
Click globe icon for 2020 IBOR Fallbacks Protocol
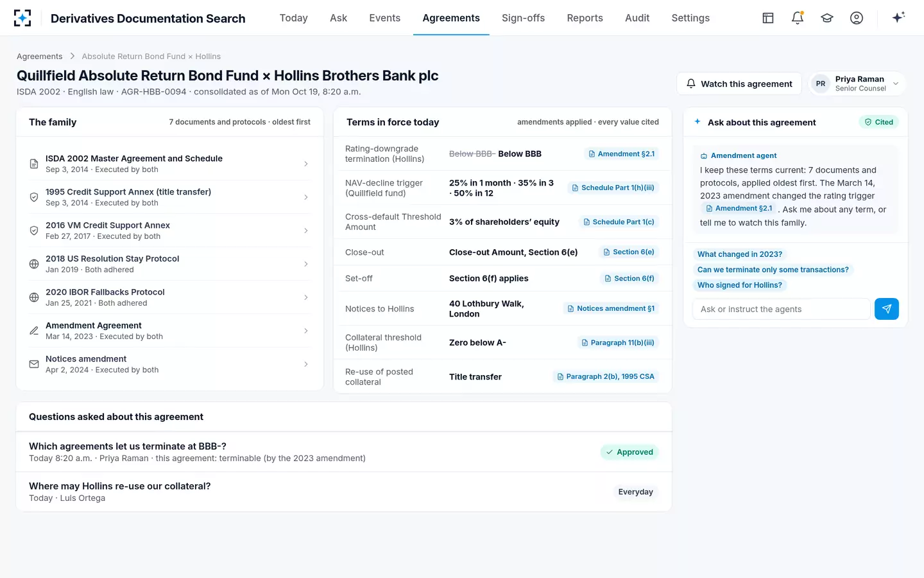click(x=34, y=297)
